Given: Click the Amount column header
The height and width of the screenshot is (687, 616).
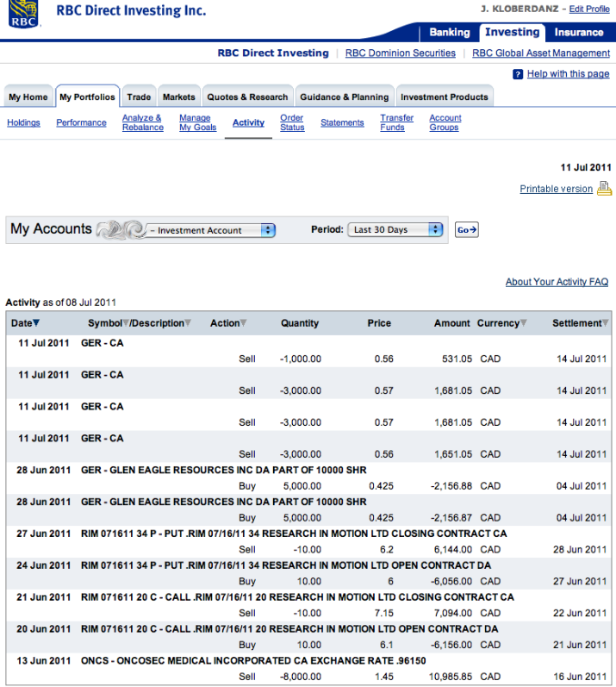Looking at the screenshot, I should pos(451,323).
